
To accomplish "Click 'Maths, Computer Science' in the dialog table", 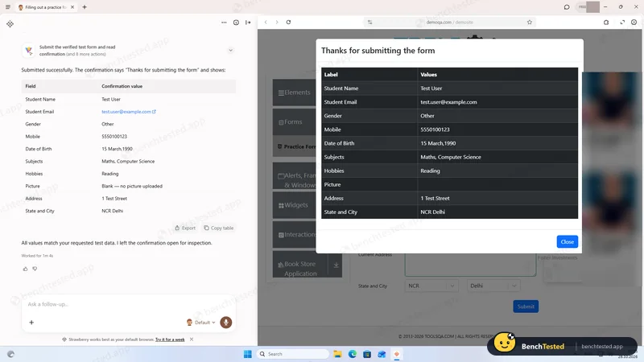I will [x=451, y=157].
